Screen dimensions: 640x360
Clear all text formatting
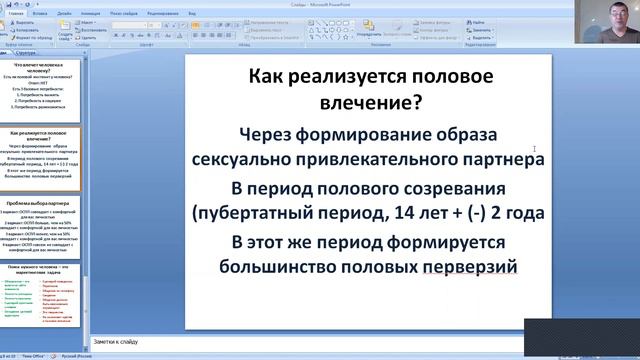(183, 25)
